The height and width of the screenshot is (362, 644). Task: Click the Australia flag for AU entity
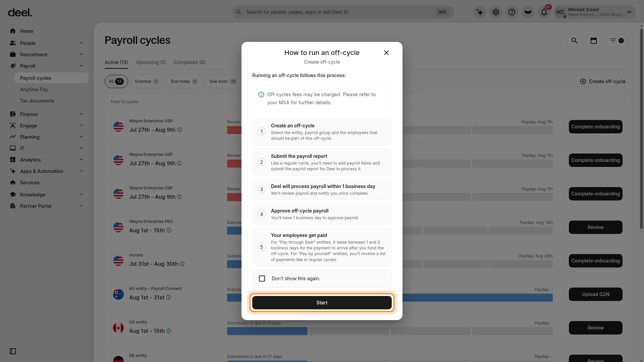[x=118, y=294]
